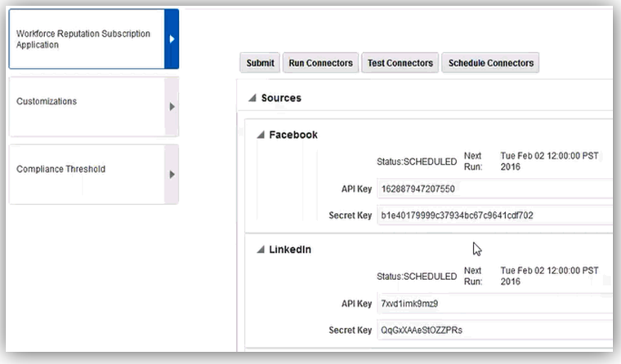Collapse the Facebook section triangle
621x364 pixels.
(x=260, y=135)
